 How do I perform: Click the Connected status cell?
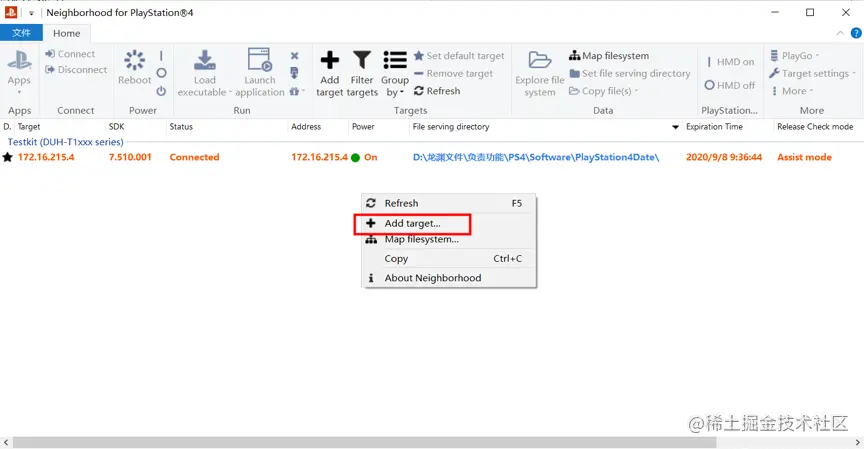pos(195,157)
